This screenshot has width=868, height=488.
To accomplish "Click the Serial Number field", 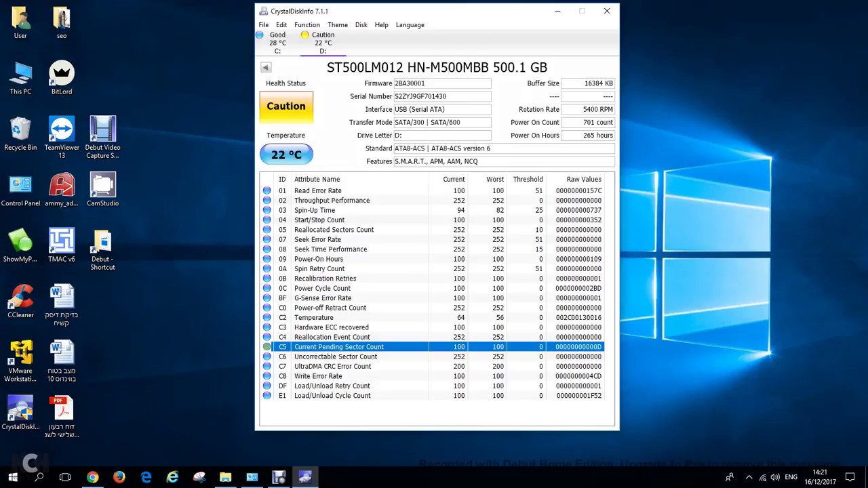I will pyautogui.click(x=442, y=96).
